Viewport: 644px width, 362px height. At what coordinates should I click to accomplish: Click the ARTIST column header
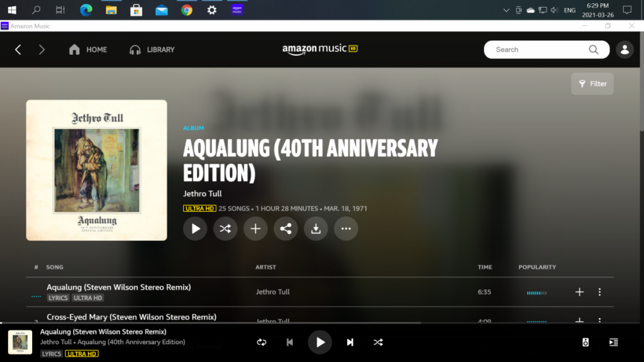(266, 267)
